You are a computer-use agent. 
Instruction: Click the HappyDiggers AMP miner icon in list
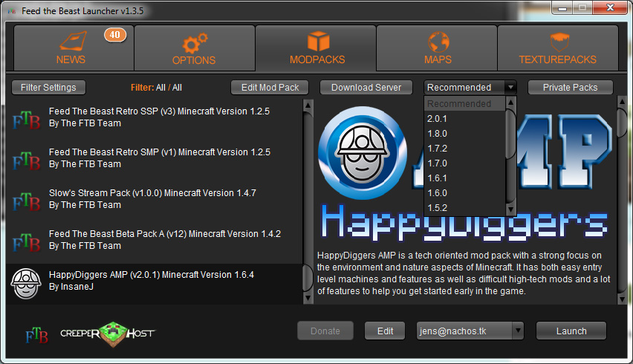coord(25,283)
